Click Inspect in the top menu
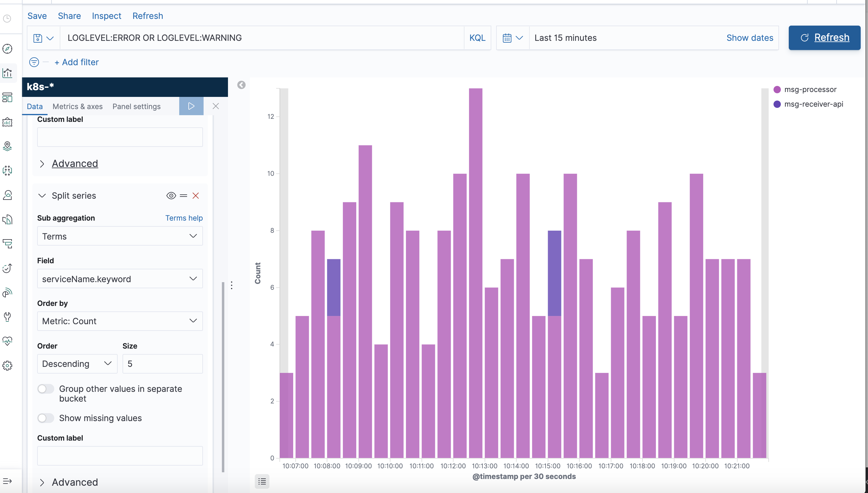The height and width of the screenshot is (493, 868). tap(106, 16)
